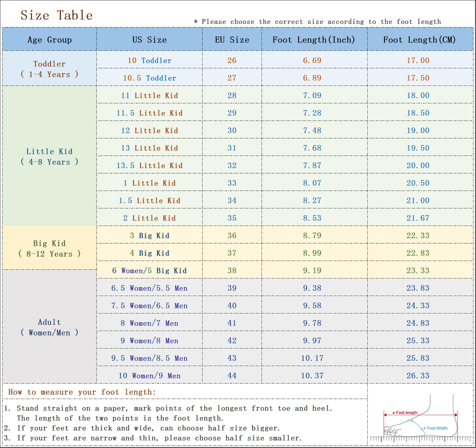This screenshot has width=476, height=448.
Task: Select the US Size column header
Action: tap(149, 40)
